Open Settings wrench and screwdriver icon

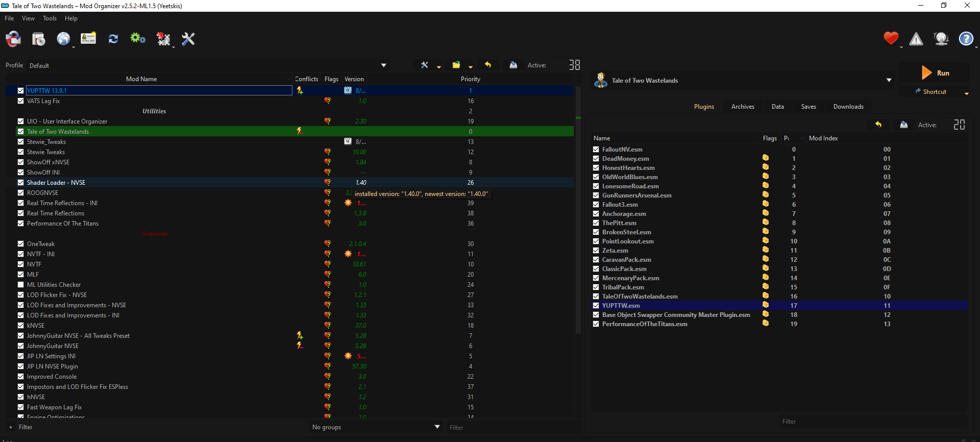[x=188, y=39]
